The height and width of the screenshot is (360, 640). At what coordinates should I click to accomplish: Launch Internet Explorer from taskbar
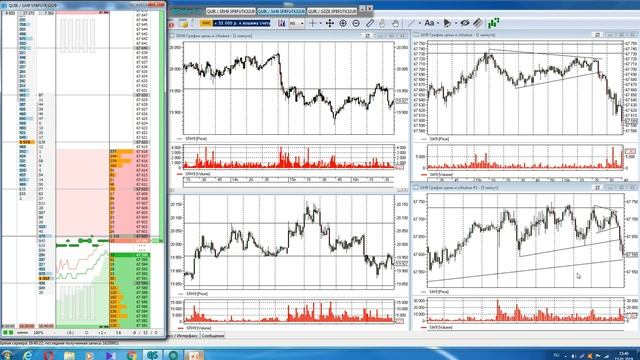pyautogui.click(x=28, y=355)
